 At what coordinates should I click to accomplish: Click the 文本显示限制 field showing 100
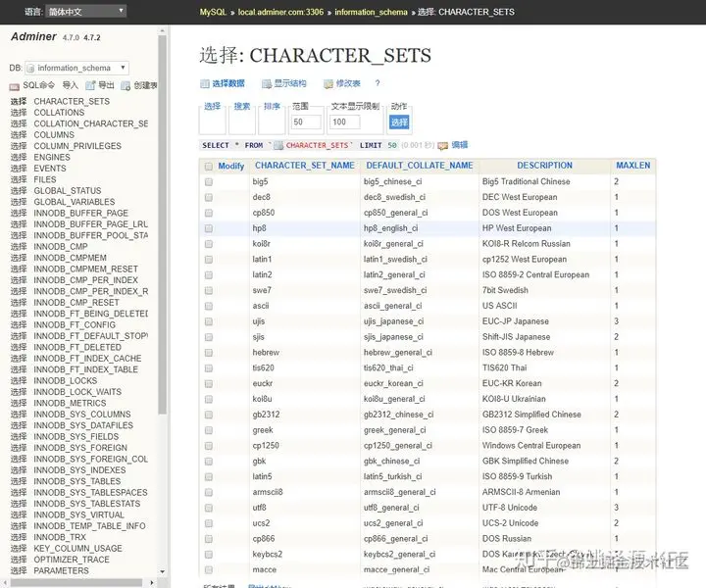(x=344, y=122)
